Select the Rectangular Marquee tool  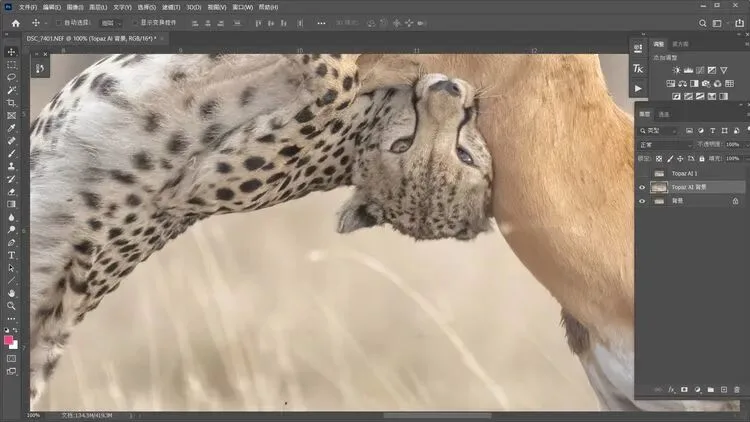click(11, 65)
